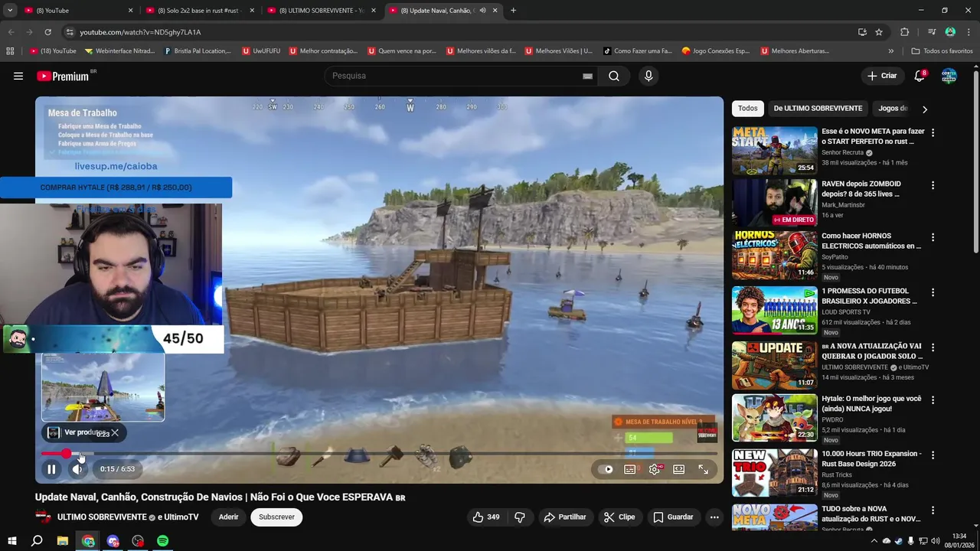This screenshot has height=551, width=980.
Task: Save video with Guardar button
Action: (673, 517)
